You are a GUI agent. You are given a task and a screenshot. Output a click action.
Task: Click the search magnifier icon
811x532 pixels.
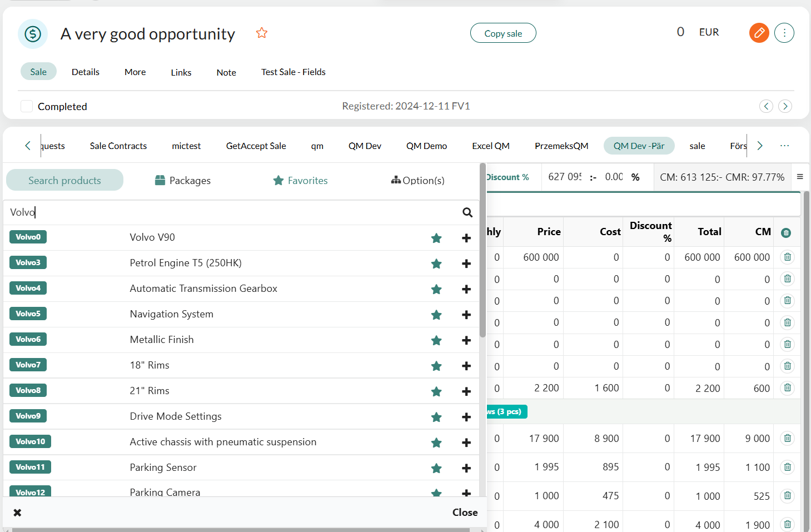(467, 212)
